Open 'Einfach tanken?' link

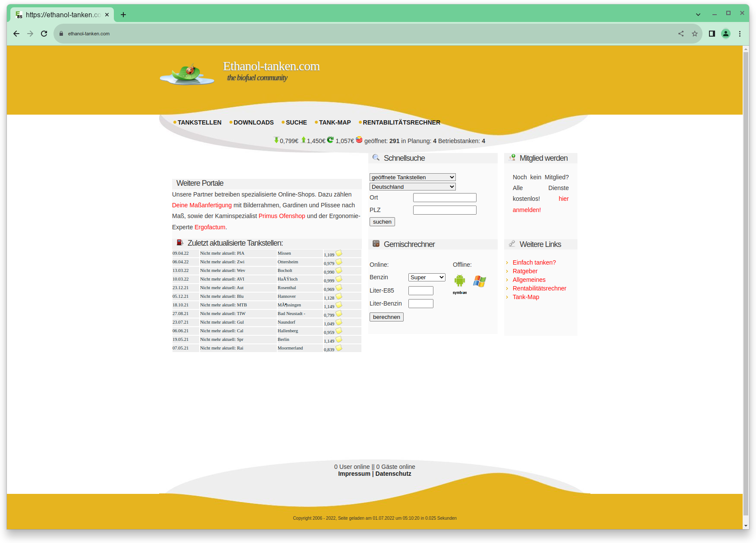click(534, 262)
